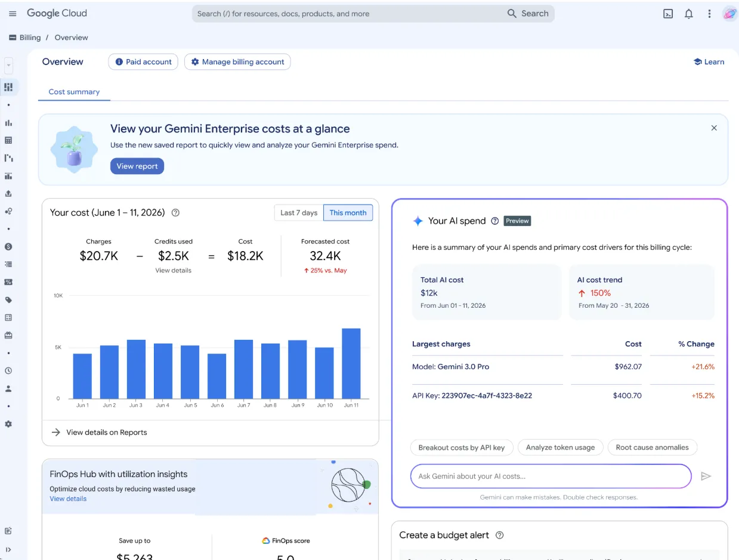Open the billing account selector dropdown in sidebar

point(8,65)
